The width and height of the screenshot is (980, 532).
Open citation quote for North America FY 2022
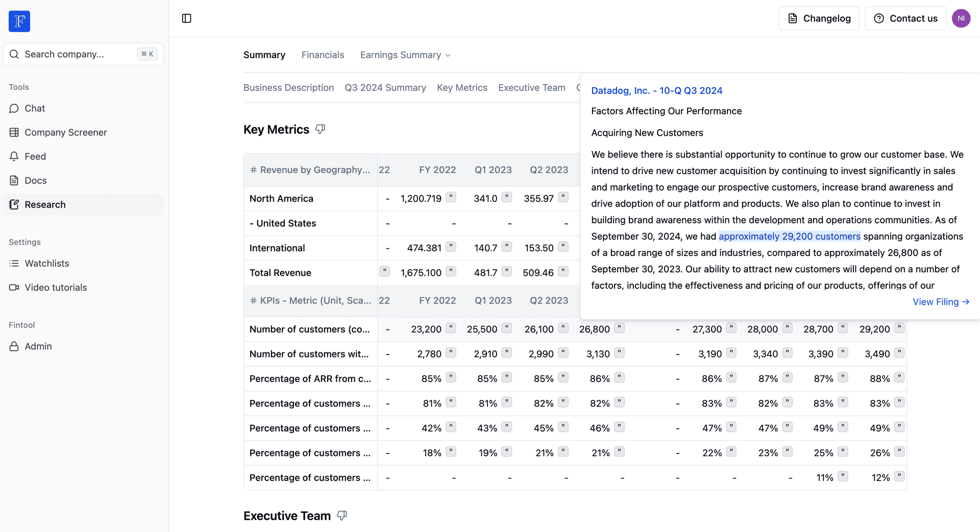451,197
